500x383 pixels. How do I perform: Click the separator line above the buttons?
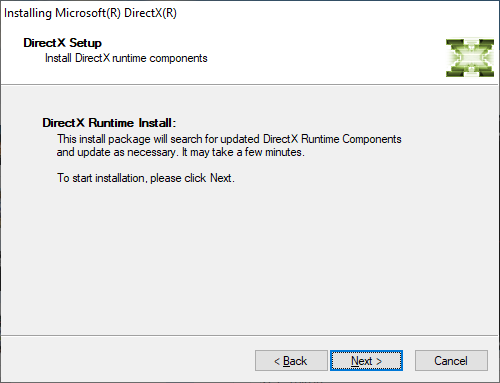[249, 335]
